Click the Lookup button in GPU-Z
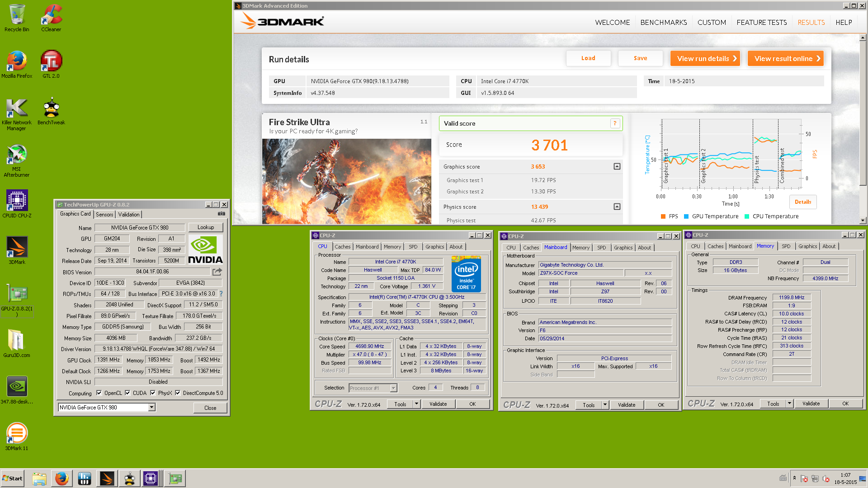This screenshot has width=868, height=488. [206, 227]
